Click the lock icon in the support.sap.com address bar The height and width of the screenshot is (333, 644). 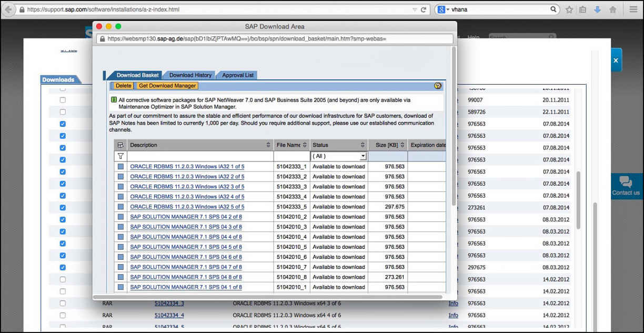coord(22,9)
